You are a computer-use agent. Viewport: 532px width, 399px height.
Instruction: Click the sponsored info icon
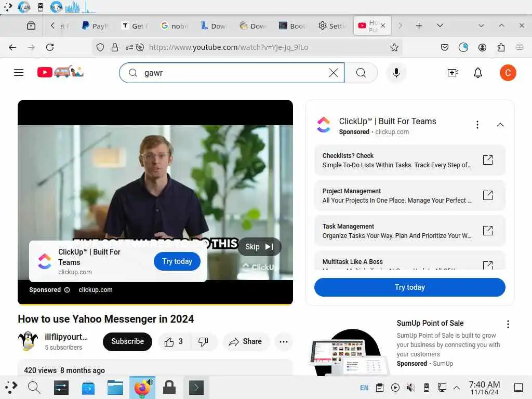click(67, 290)
